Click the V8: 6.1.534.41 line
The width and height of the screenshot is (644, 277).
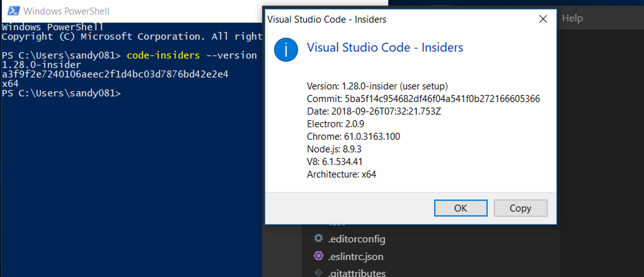click(335, 162)
